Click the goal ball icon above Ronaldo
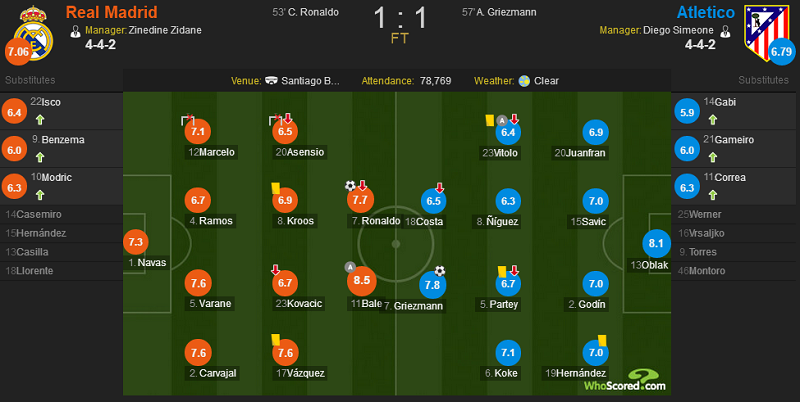This screenshot has width=800, height=402. pos(350,186)
